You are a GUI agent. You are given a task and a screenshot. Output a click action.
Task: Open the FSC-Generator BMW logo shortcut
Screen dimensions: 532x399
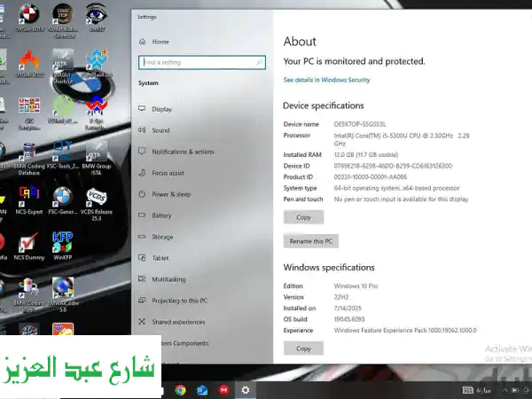point(63,200)
